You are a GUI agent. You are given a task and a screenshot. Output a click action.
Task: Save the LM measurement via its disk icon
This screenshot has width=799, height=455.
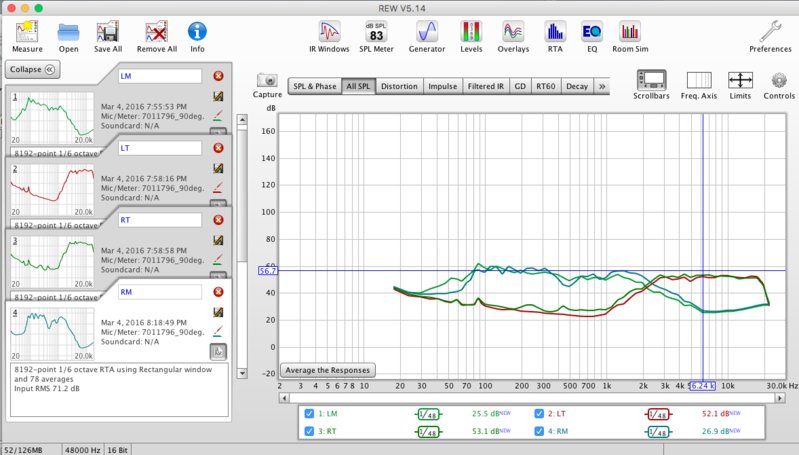218,96
